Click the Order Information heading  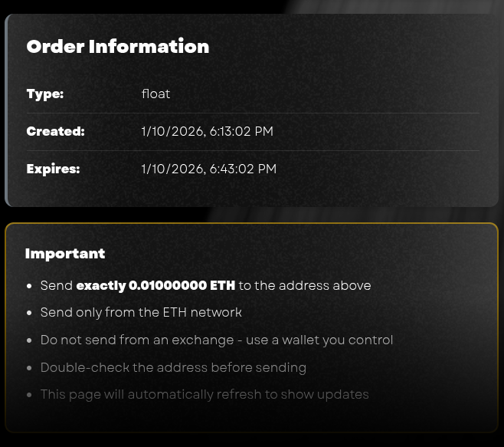pos(117,47)
